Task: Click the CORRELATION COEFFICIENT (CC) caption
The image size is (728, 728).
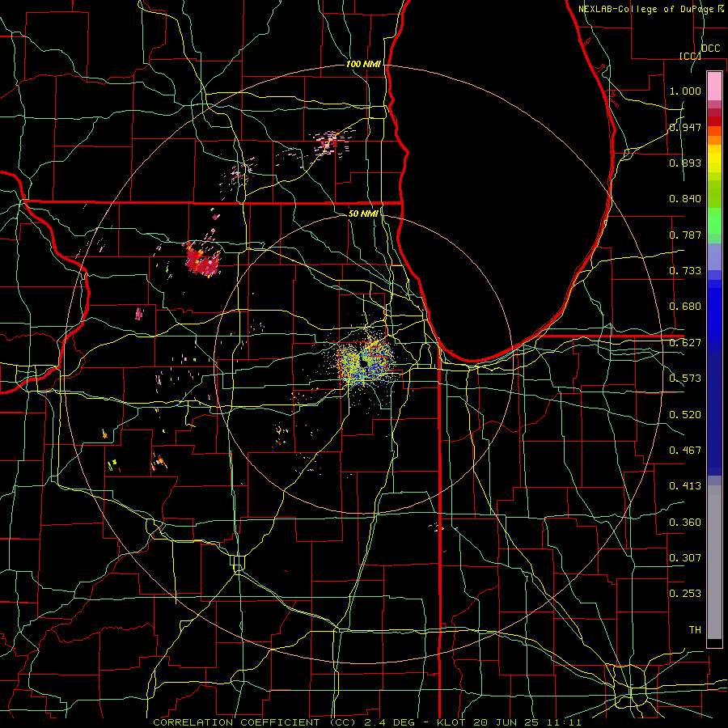Action: [255, 722]
